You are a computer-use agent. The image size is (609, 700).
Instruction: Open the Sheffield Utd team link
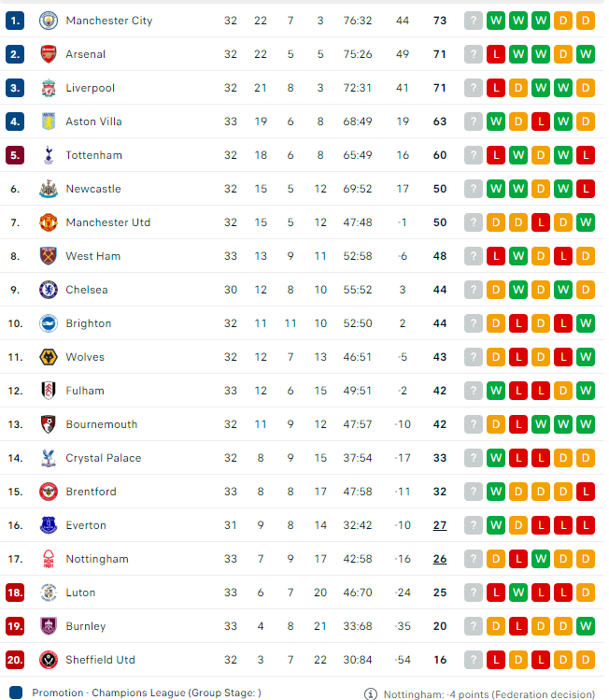click(x=100, y=660)
